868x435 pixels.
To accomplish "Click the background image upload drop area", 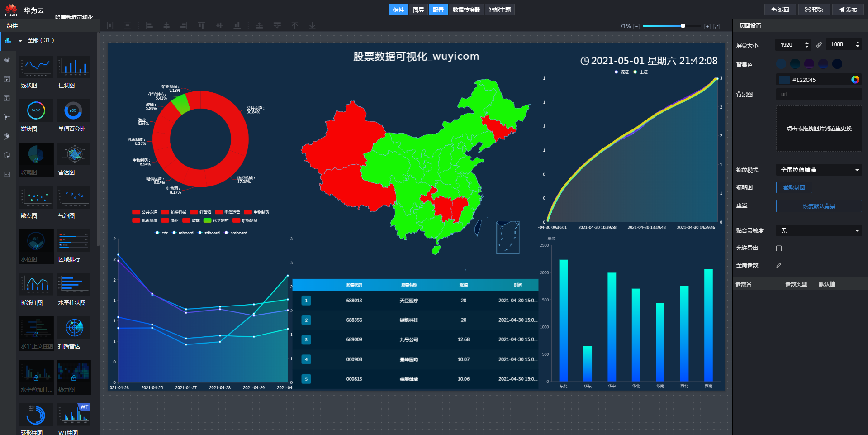I will tap(819, 129).
